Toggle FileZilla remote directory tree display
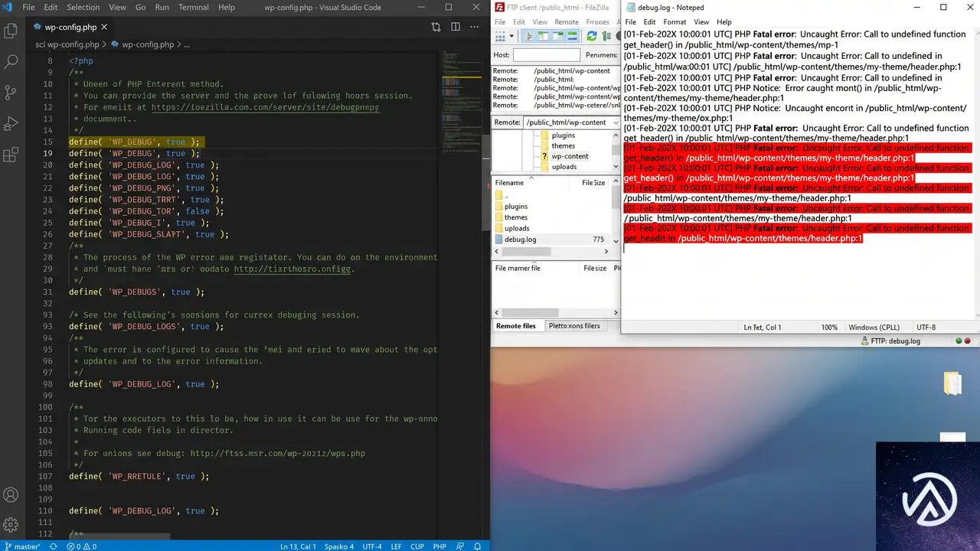The width and height of the screenshot is (980, 551). [558, 36]
